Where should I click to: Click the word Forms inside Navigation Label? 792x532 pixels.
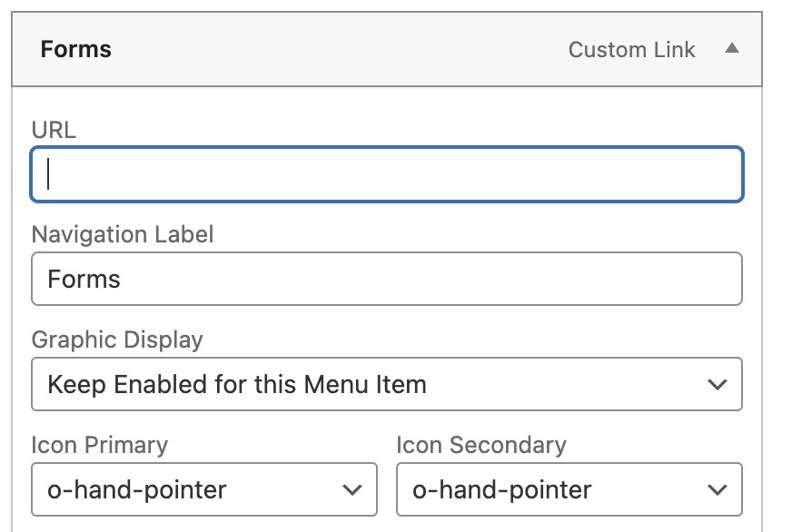pos(84,279)
